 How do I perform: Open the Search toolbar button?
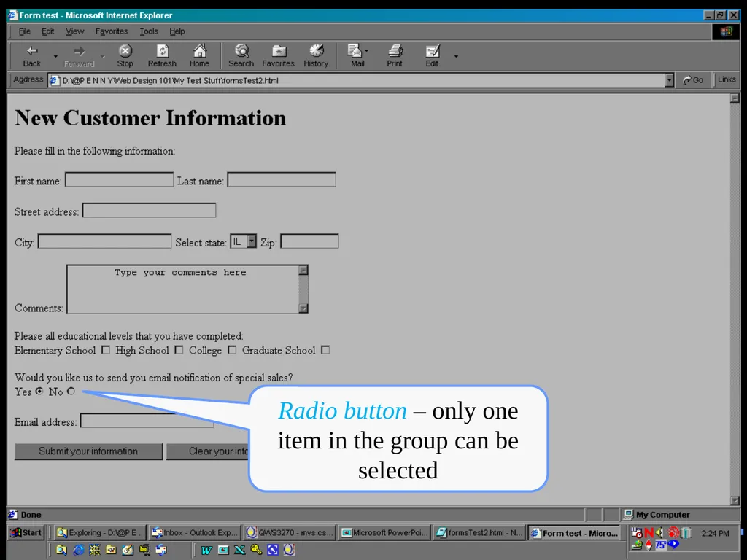[241, 55]
